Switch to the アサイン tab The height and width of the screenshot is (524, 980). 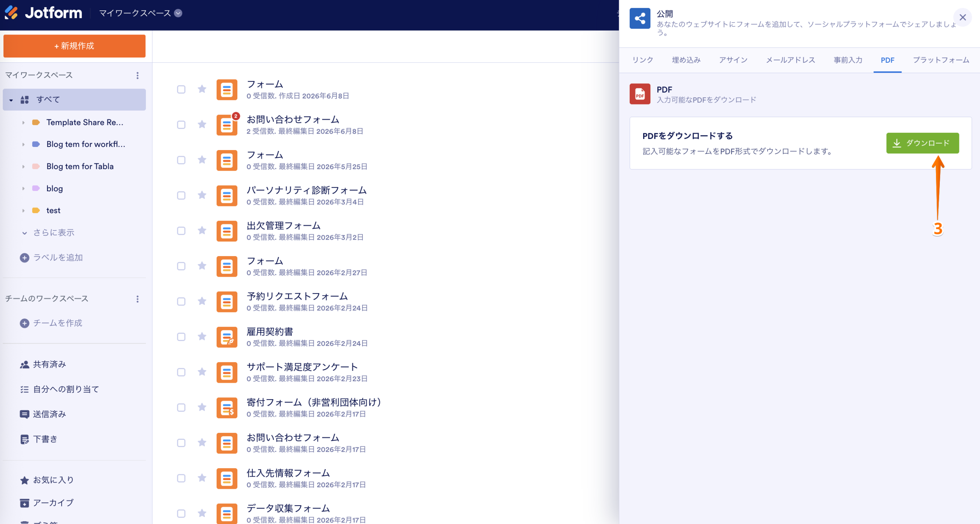[733, 60]
